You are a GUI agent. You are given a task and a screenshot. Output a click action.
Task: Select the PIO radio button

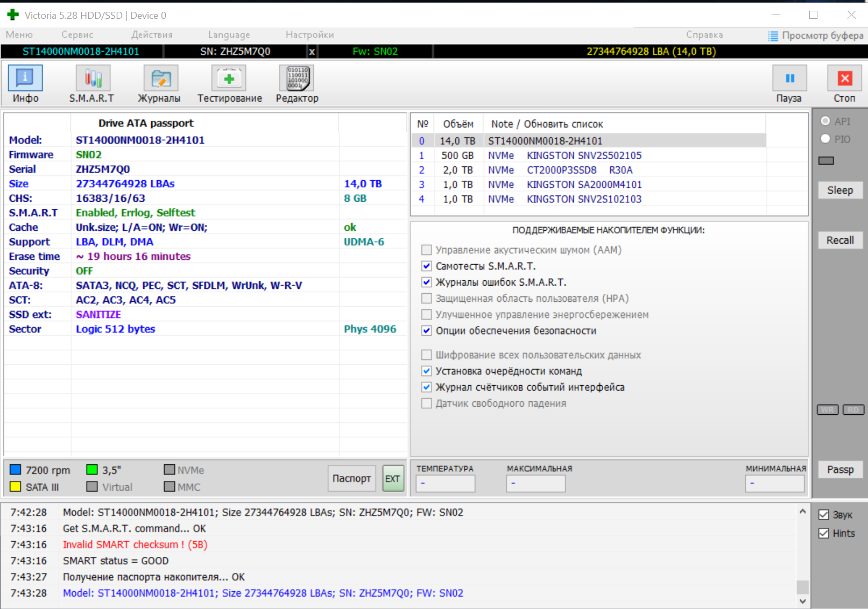(x=825, y=139)
